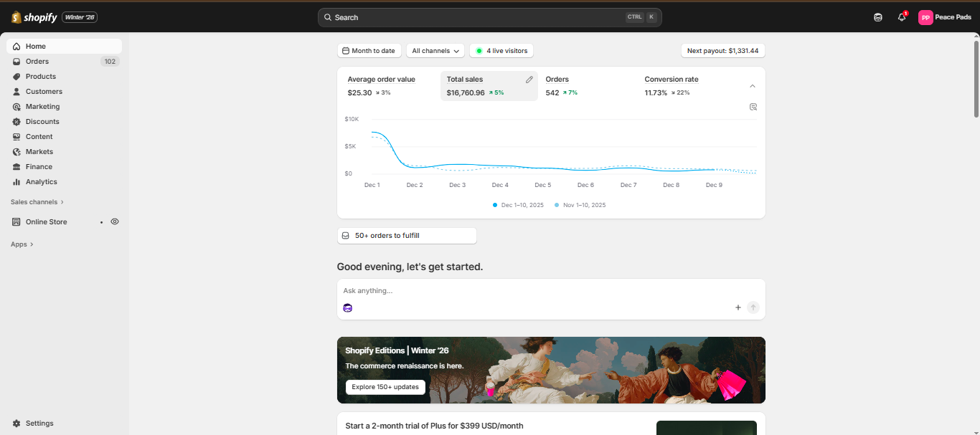Open Marketing in the sidebar
Viewport: 980px width, 435px height.
point(64,107)
